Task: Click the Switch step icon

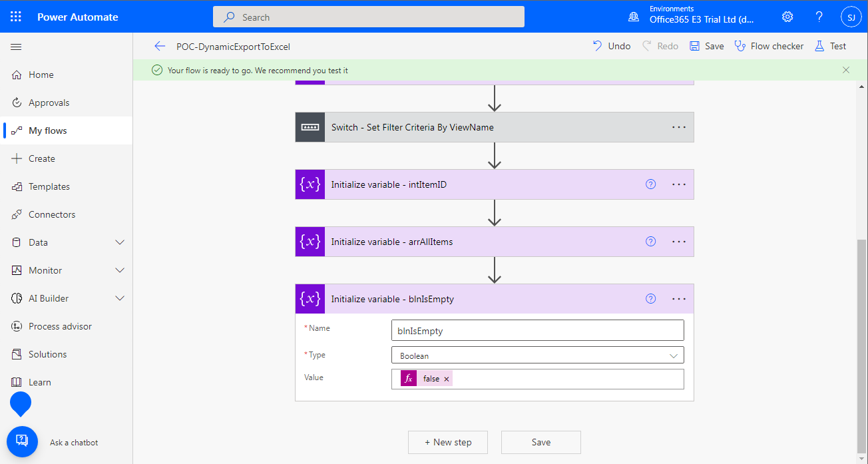Action: 310,127
